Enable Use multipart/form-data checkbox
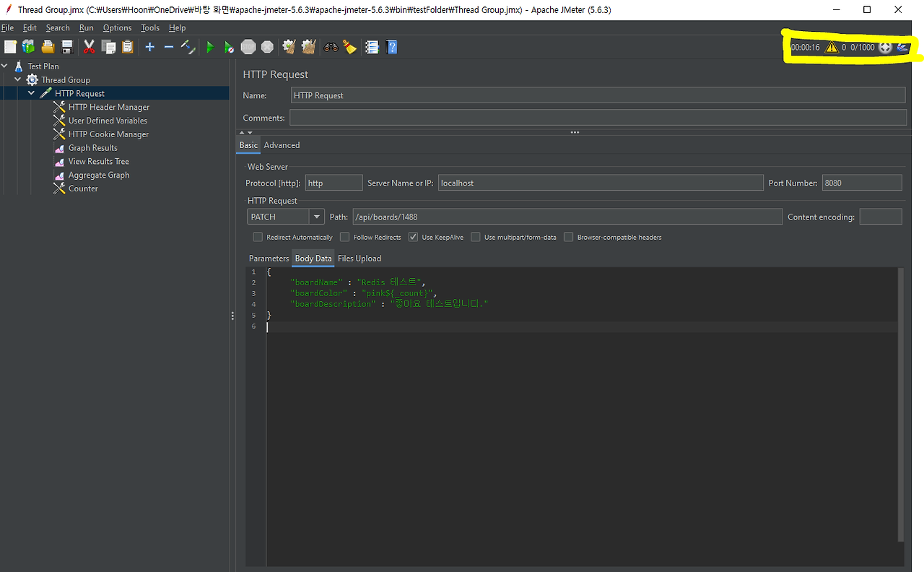Screen dimensions: 924x572 (475, 237)
